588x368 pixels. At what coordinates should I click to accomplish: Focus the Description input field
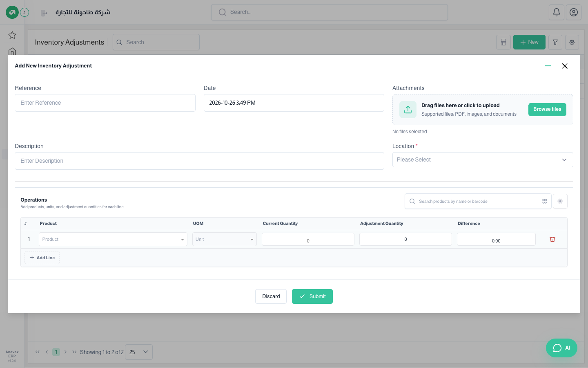click(199, 161)
